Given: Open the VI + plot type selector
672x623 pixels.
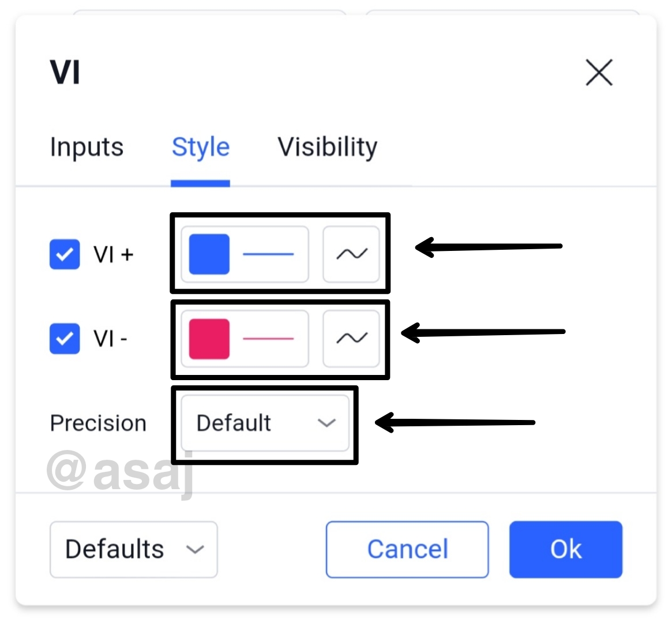Looking at the screenshot, I should [351, 254].
